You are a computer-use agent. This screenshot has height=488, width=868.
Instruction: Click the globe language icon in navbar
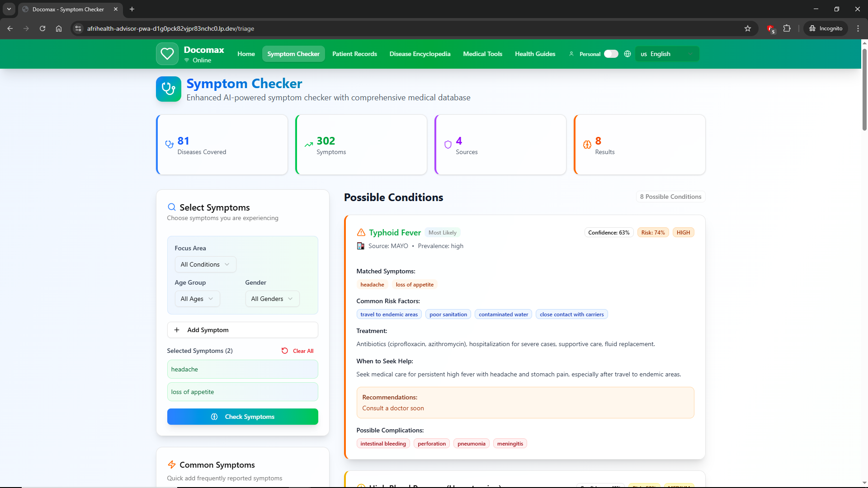pos(627,54)
